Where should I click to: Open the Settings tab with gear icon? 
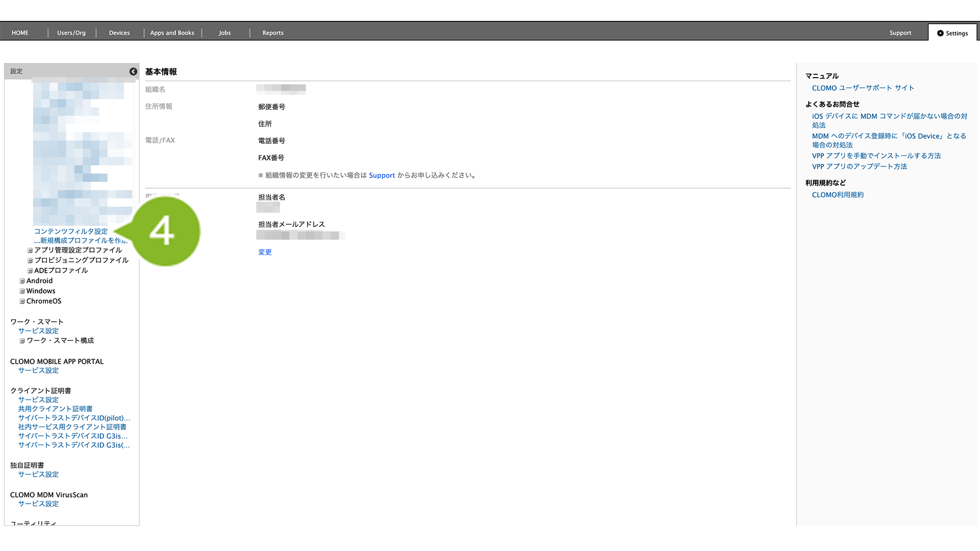click(x=952, y=33)
